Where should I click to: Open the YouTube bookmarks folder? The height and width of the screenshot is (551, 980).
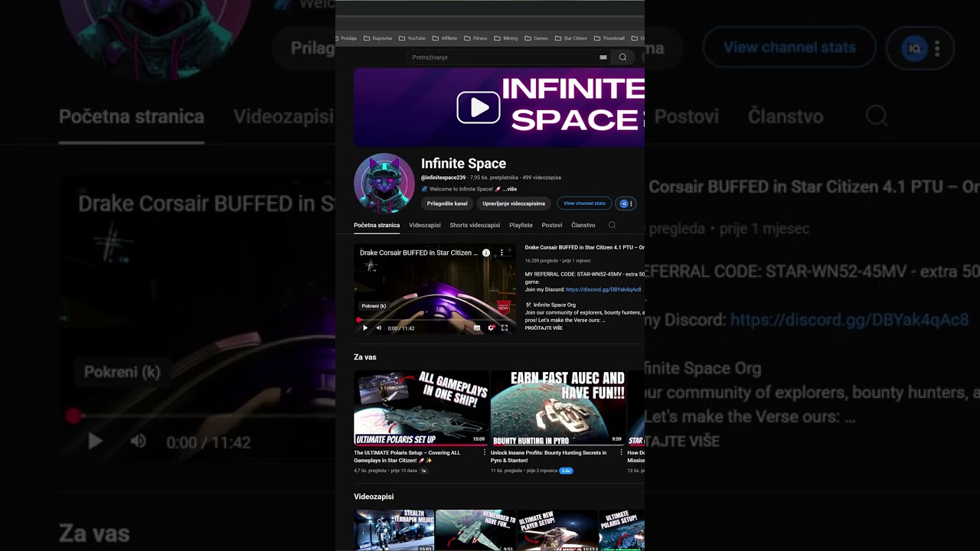[x=412, y=37]
